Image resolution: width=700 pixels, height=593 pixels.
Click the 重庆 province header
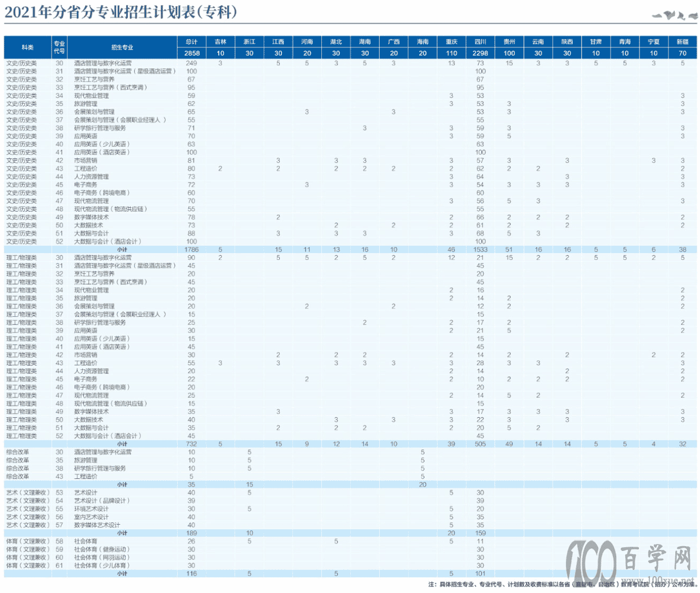point(452,42)
